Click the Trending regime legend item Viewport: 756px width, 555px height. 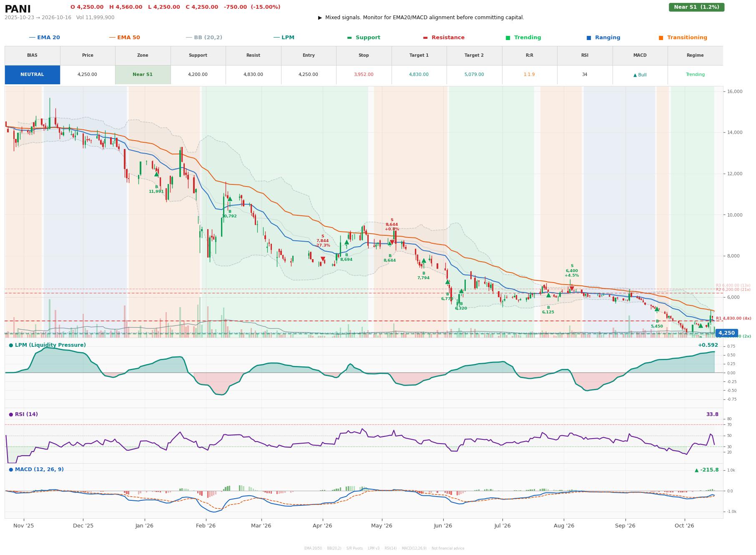523,38
